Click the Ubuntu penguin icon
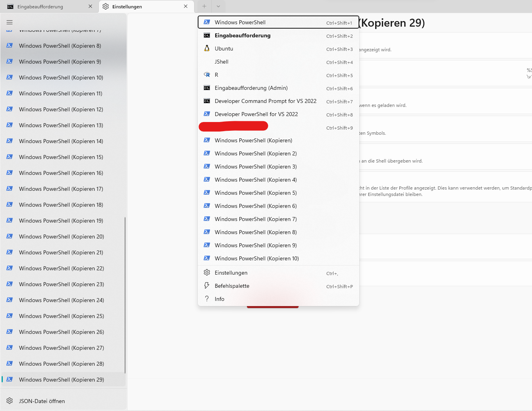532x411 pixels. (207, 48)
